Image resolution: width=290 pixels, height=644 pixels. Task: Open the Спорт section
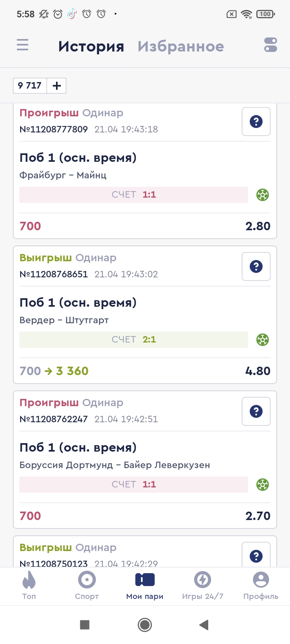click(87, 586)
